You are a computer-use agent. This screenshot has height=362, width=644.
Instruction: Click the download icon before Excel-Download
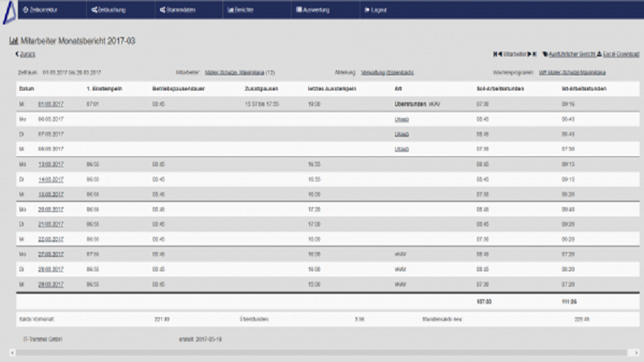(599, 54)
